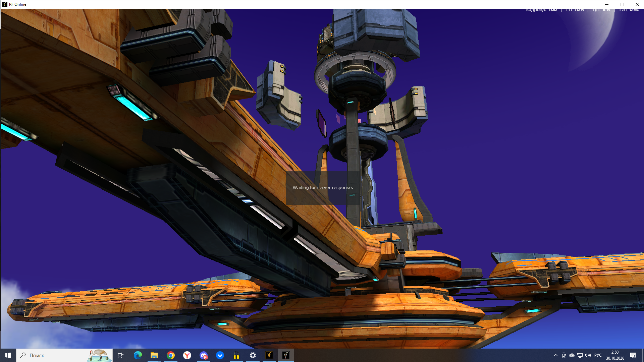Open the OneDrive cloud tray icon

click(x=572, y=355)
